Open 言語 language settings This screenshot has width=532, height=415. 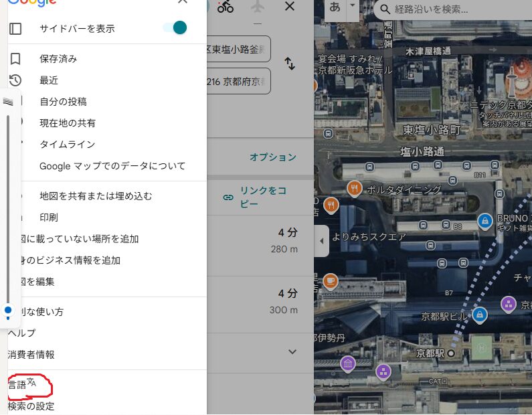[17, 384]
